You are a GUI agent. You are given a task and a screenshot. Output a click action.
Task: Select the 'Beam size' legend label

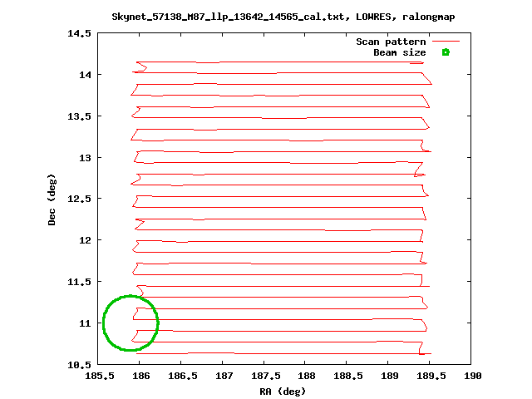(x=400, y=52)
